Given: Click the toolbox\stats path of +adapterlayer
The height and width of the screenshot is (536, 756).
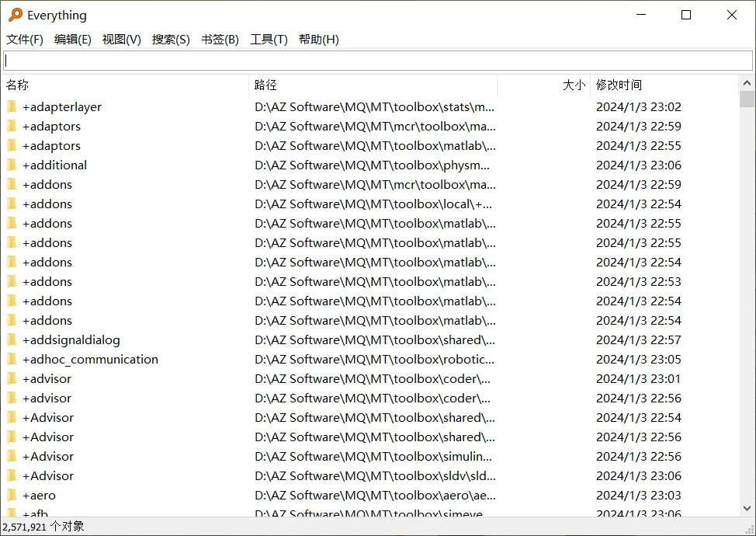Looking at the screenshot, I should tap(375, 106).
